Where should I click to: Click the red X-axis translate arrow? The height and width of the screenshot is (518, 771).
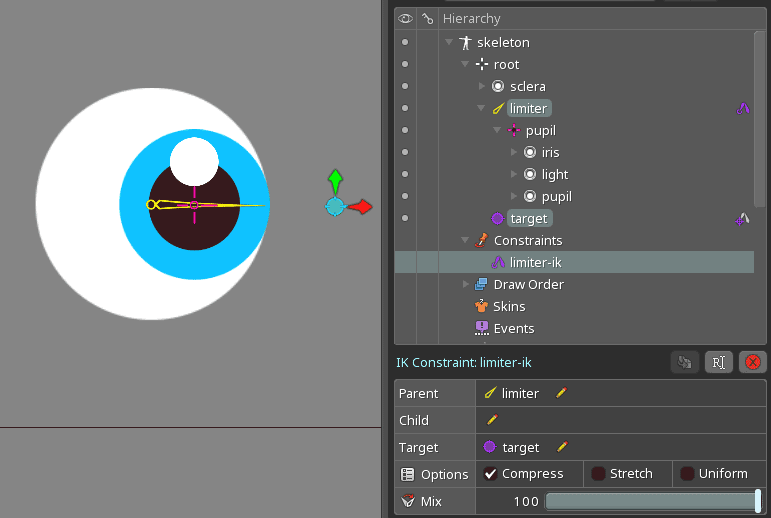pyautogui.click(x=361, y=207)
